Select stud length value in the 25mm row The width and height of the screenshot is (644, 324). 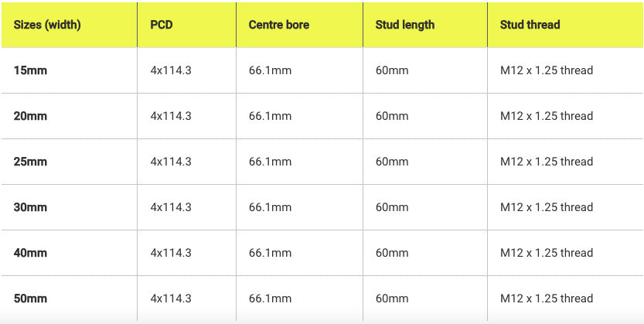[392, 162]
